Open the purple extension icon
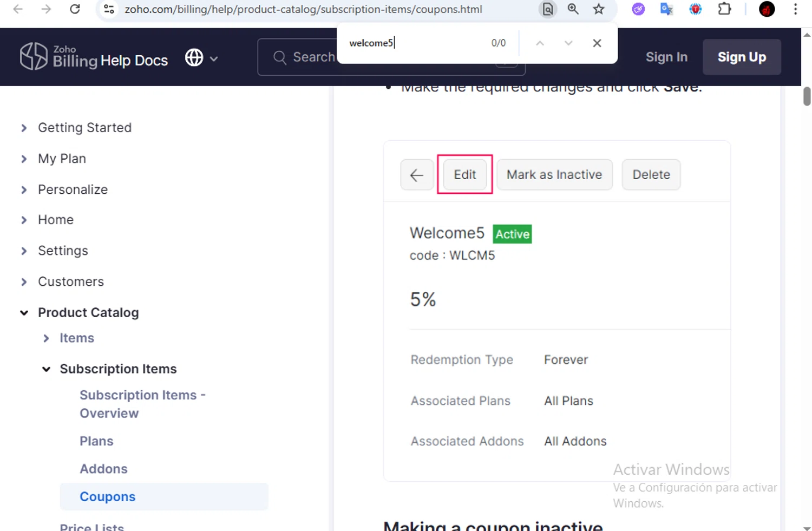This screenshot has height=531, width=812. coord(638,9)
